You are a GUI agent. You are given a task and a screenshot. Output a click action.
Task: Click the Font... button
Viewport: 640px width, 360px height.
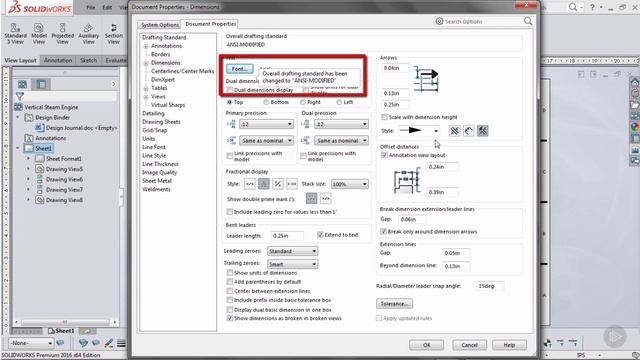click(240, 69)
